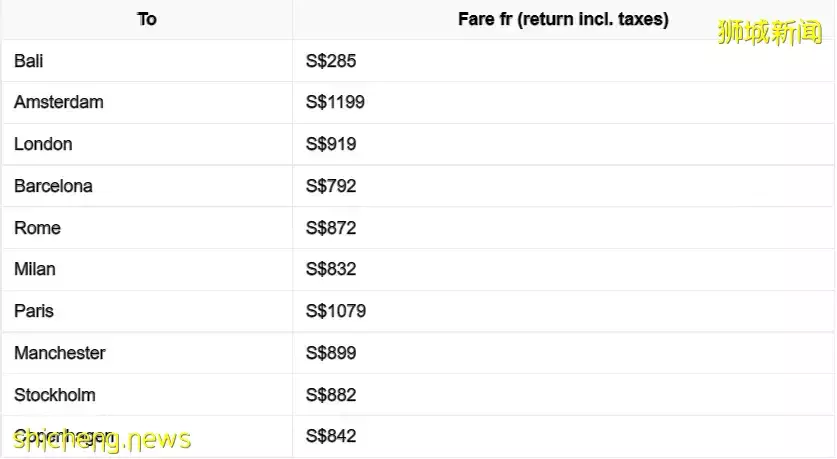837x459 pixels.
Task: Select the "Fare fr (return incl. taxes)" header
Action: 563,19
